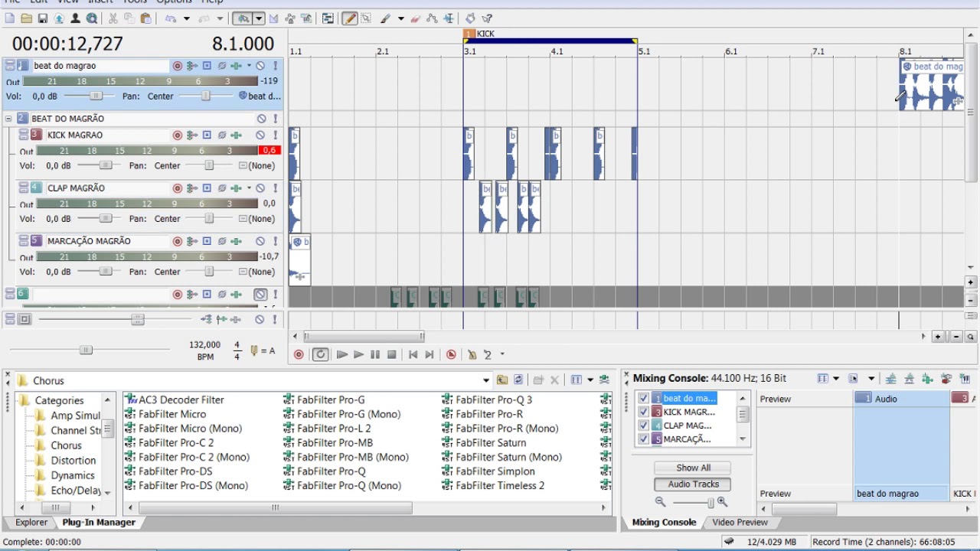980x551 pixels.
Task: Activate the What's This help pointer
Action: (x=487, y=18)
